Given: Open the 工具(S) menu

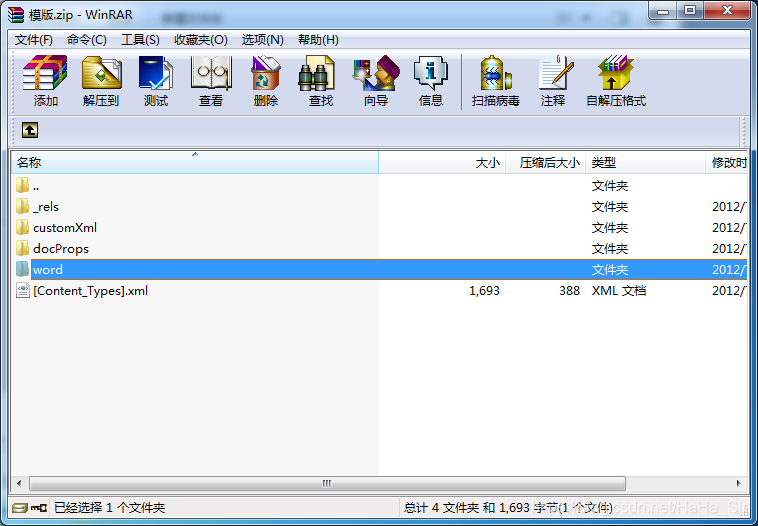Looking at the screenshot, I should pyautogui.click(x=140, y=40).
